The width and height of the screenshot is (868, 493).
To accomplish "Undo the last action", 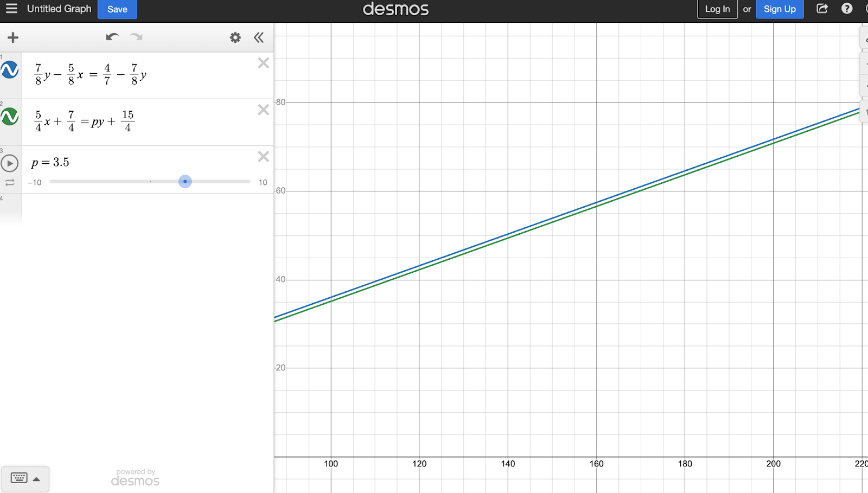I will (x=112, y=37).
